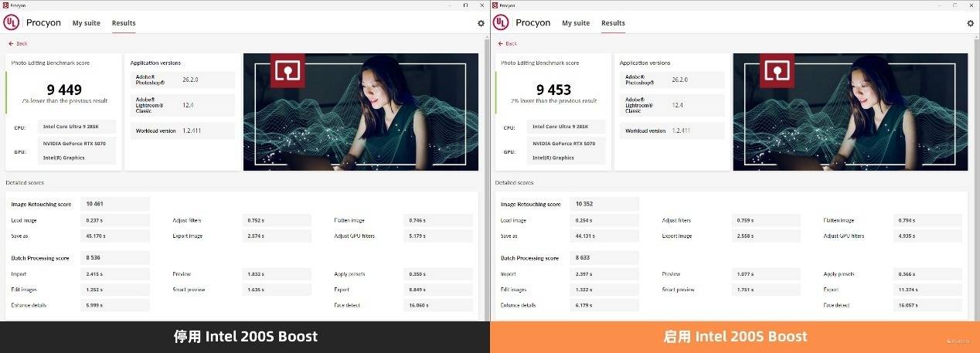Select Results tab in left window
The image size is (980, 353).
tap(124, 23)
